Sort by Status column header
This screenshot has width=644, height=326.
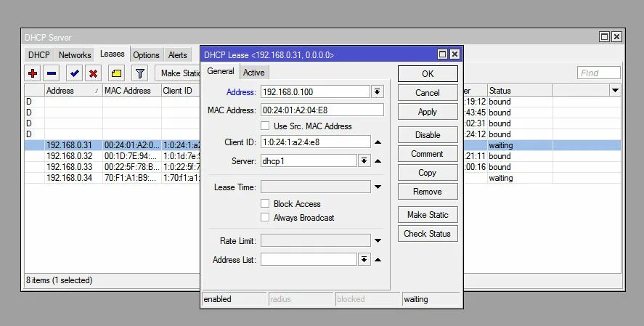pyautogui.click(x=520, y=90)
